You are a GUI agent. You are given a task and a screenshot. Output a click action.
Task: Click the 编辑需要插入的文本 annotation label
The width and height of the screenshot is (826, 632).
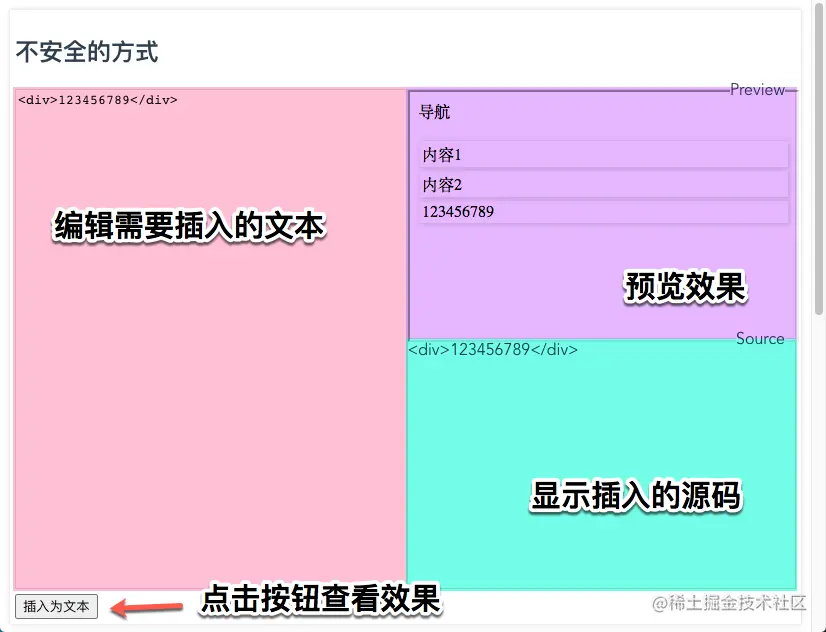click(x=188, y=227)
